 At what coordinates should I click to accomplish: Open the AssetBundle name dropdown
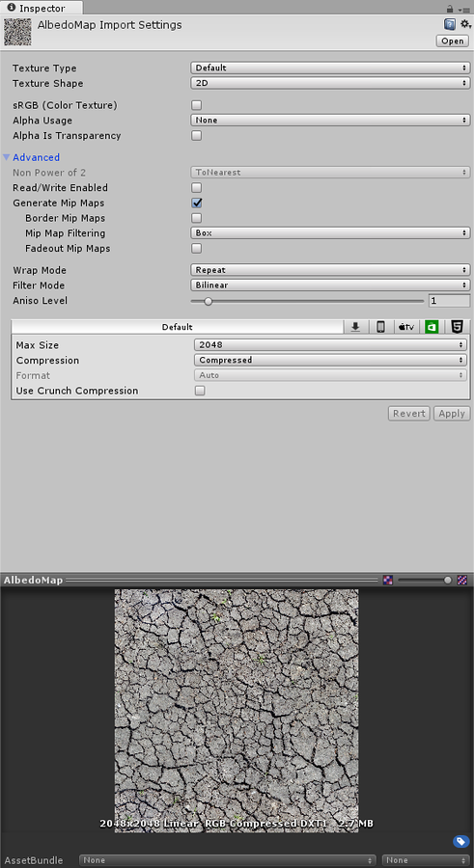(x=229, y=860)
